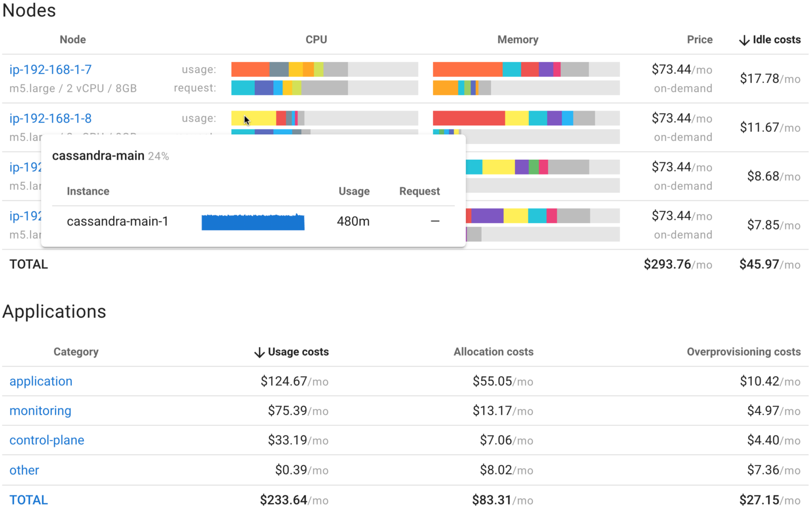Sort by the Allocation costs column header
812x512 pixels.
(x=493, y=352)
